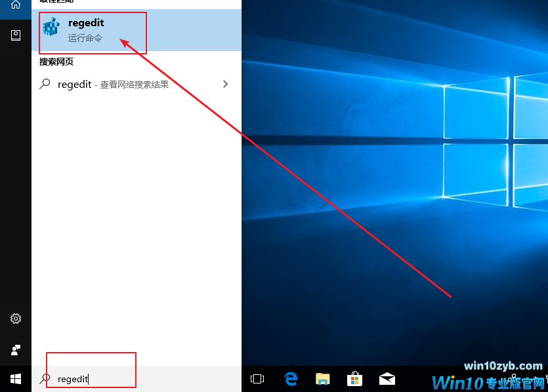Viewport: 548px width, 392px height.
Task: Open the Microsoft Store taskbar icon
Action: click(x=355, y=379)
